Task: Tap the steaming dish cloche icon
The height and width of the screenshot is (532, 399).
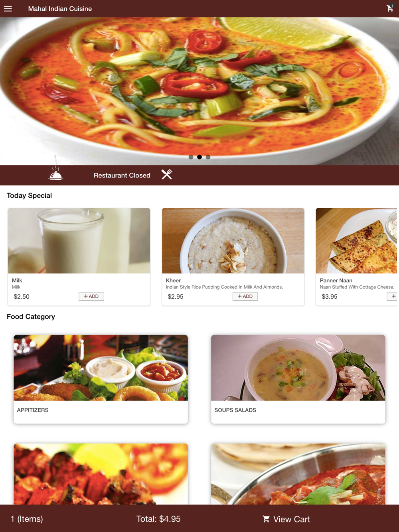Action: 56,174
